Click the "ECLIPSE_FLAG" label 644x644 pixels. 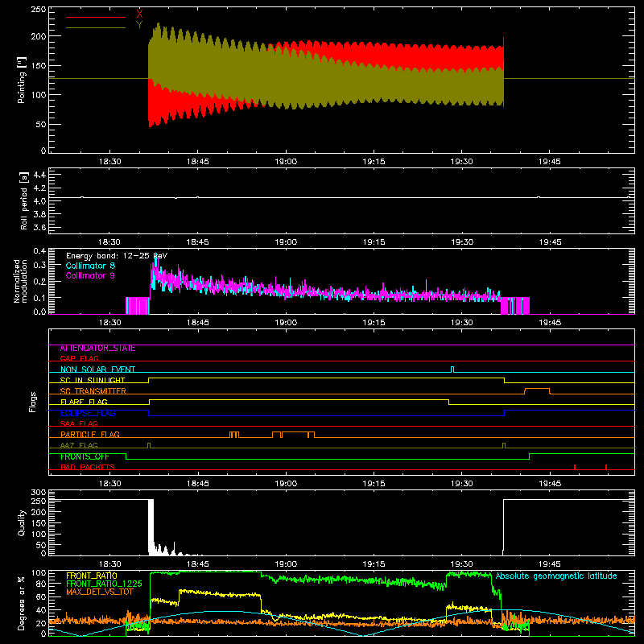tap(88, 413)
